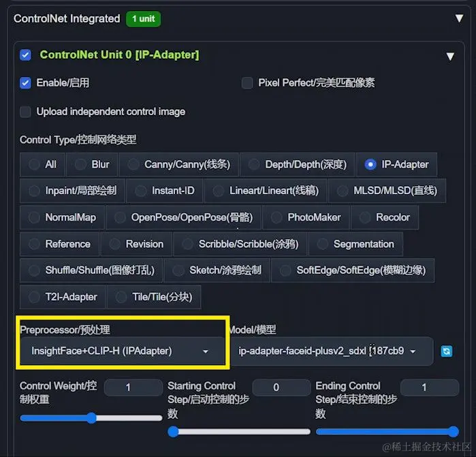
Task: Click the Ending Control Step slider handle
Action: click(454, 432)
